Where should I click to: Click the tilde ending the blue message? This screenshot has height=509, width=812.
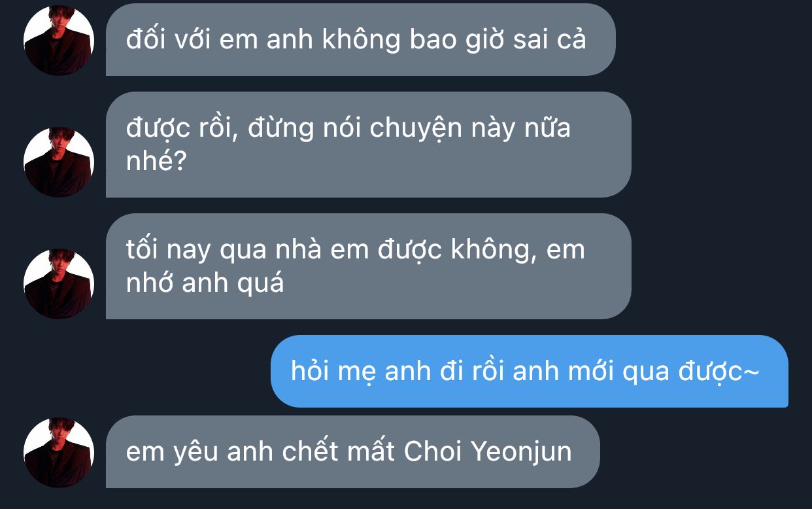752,371
